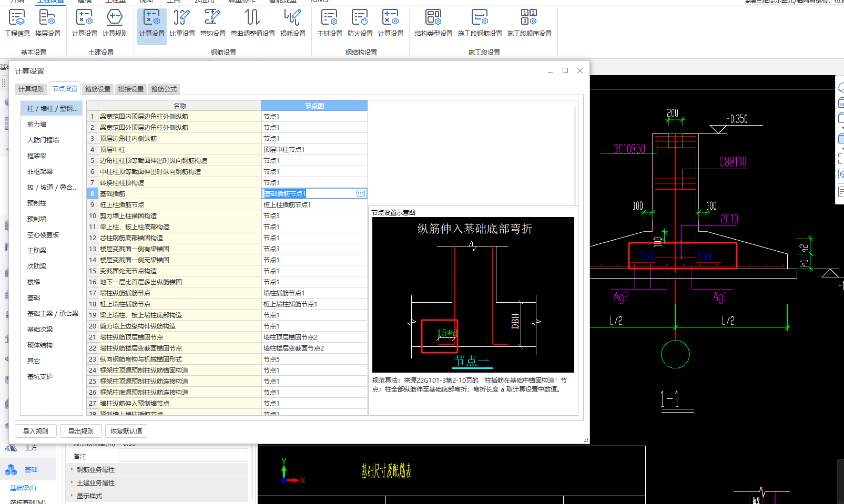Open 施工段顺序设置 tool

530,23
